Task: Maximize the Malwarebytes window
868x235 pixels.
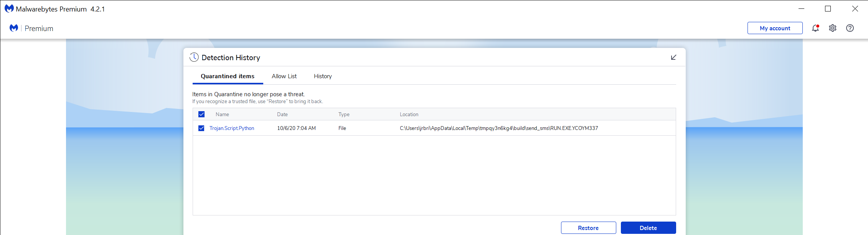Action: point(828,8)
